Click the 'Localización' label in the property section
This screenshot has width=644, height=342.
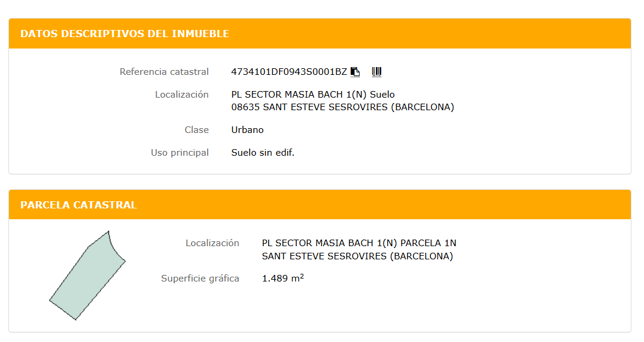tap(181, 95)
